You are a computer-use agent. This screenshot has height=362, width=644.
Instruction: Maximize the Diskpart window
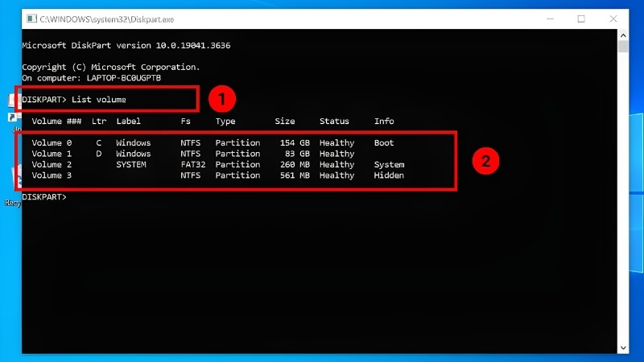(x=581, y=19)
